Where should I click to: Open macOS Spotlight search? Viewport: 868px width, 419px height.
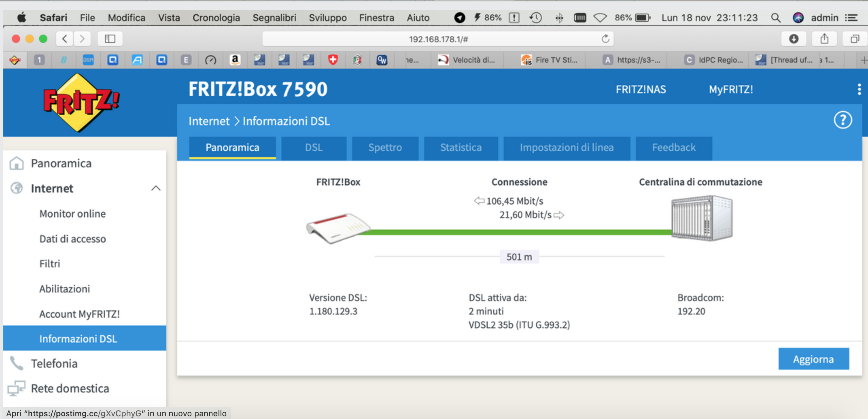tap(776, 18)
